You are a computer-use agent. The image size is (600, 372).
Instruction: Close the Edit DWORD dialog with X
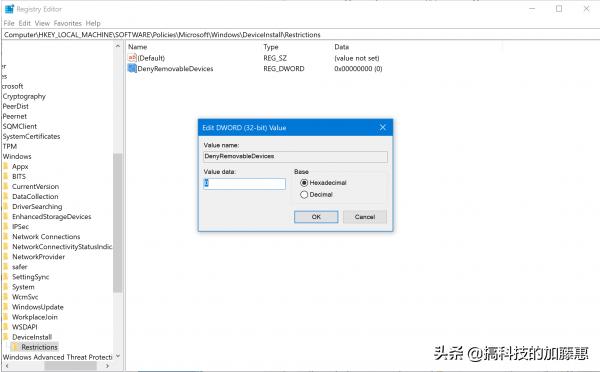[383, 127]
